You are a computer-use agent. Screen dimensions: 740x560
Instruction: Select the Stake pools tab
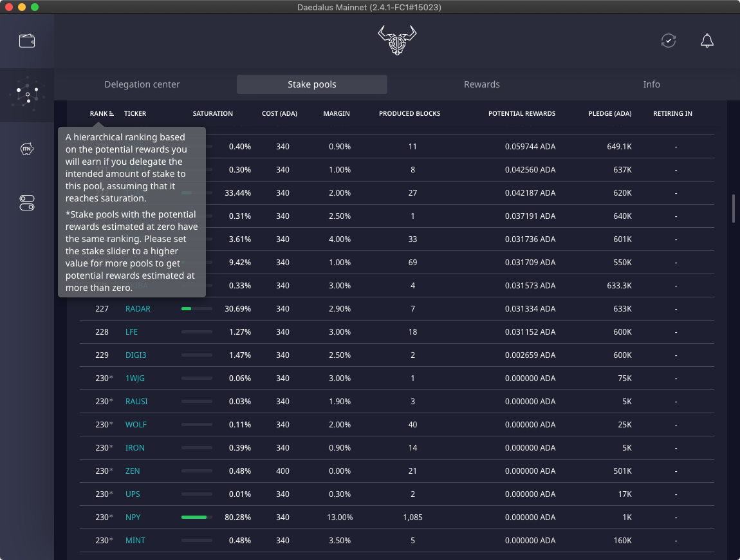tap(312, 84)
